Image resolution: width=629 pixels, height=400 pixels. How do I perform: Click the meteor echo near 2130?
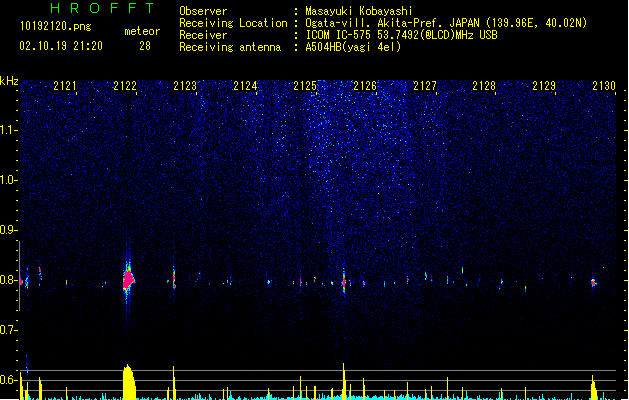[594, 282]
